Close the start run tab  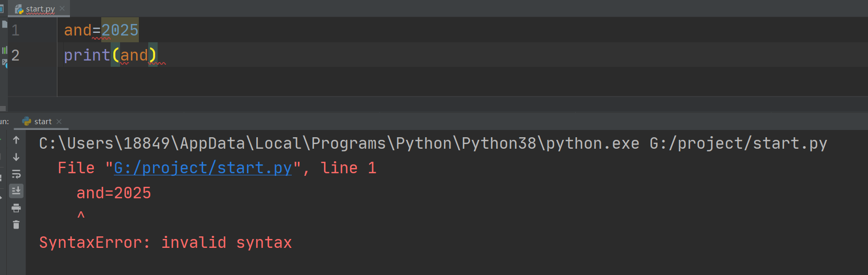(59, 122)
